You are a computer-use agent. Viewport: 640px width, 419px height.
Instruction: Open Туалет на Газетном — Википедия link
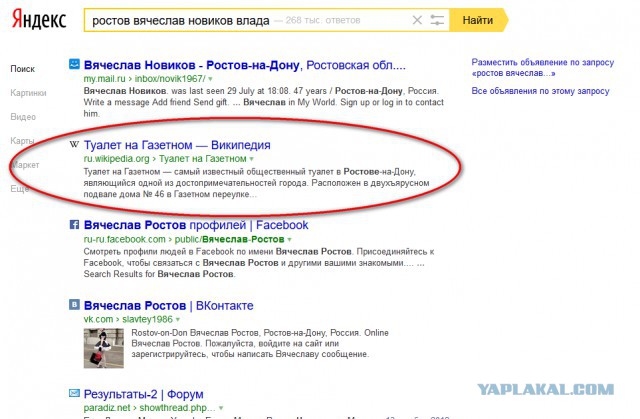177,145
